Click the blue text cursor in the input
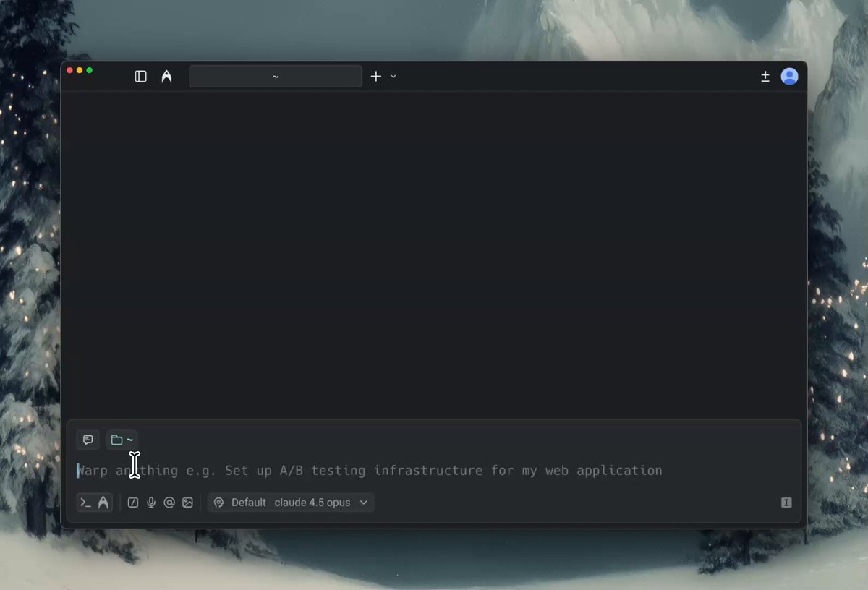The image size is (868, 590). (78, 470)
